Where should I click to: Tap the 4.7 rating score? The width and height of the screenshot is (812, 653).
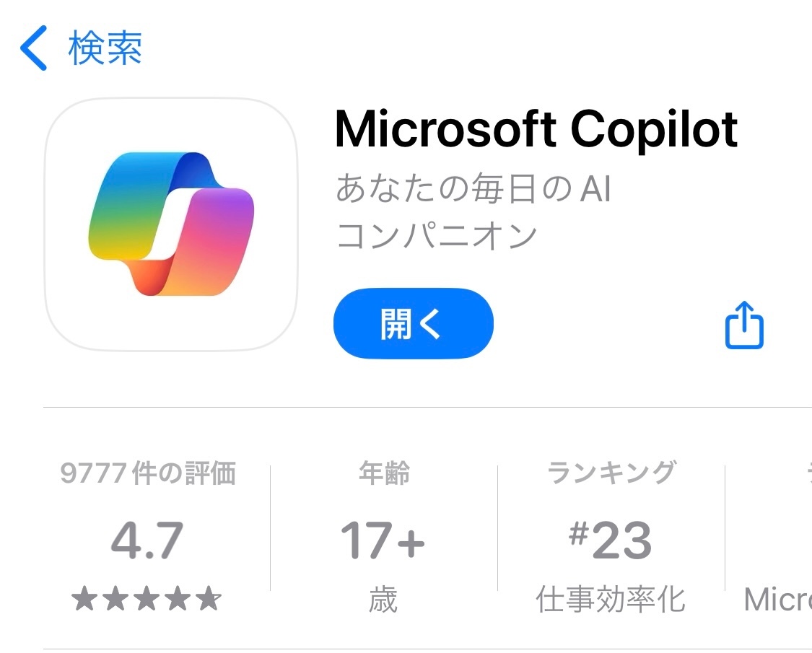click(x=147, y=540)
